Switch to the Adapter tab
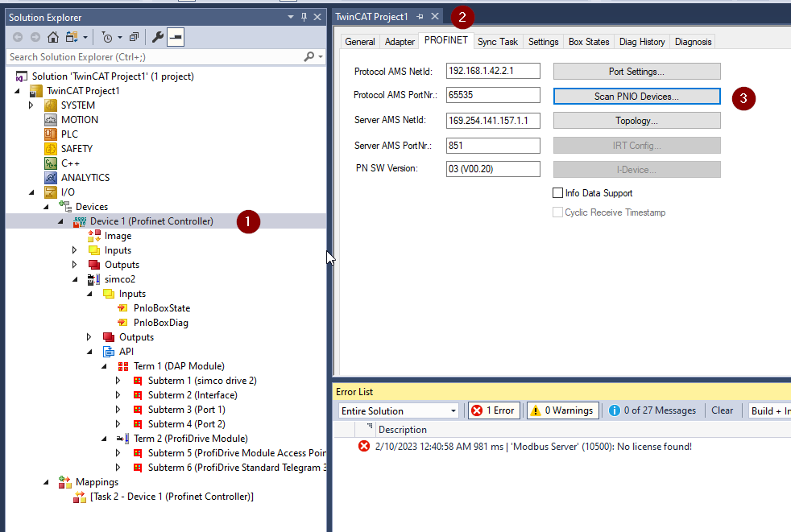Screen dimensions: 791x532 (400, 42)
